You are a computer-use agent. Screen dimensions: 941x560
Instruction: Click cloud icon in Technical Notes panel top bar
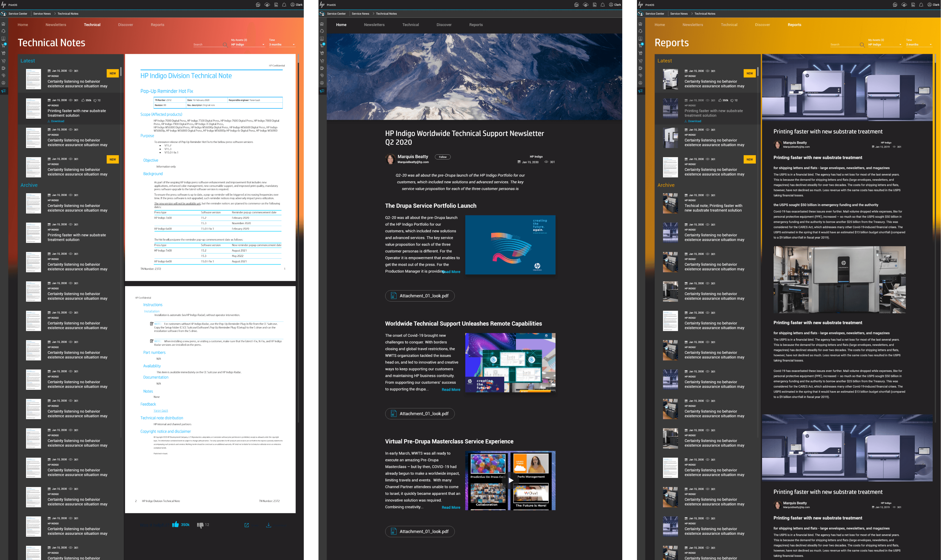267,5
